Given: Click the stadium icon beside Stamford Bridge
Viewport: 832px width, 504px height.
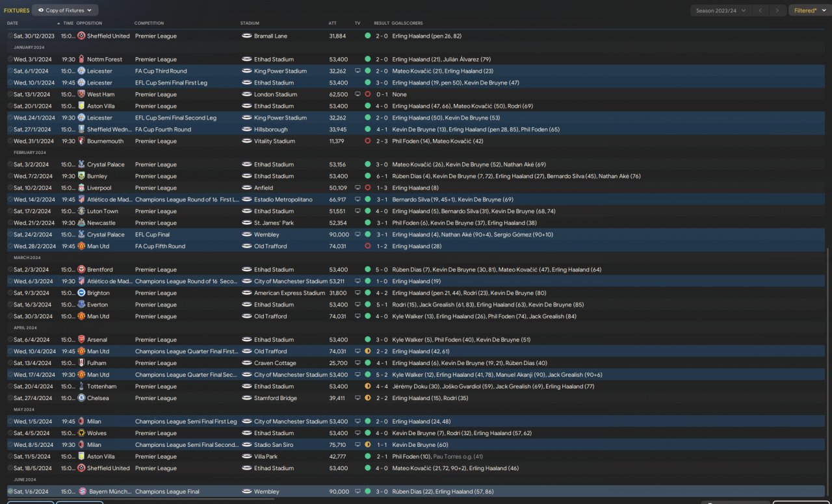Looking at the screenshot, I should tap(246, 398).
